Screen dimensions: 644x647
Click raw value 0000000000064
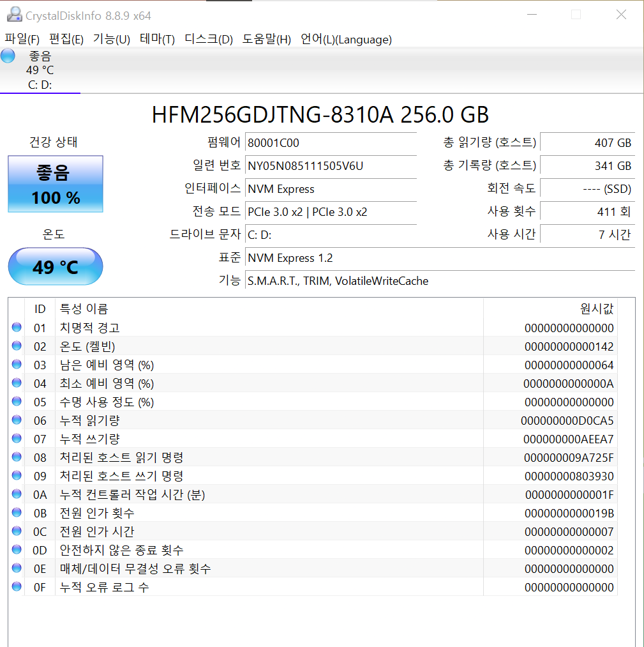click(569, 365)
